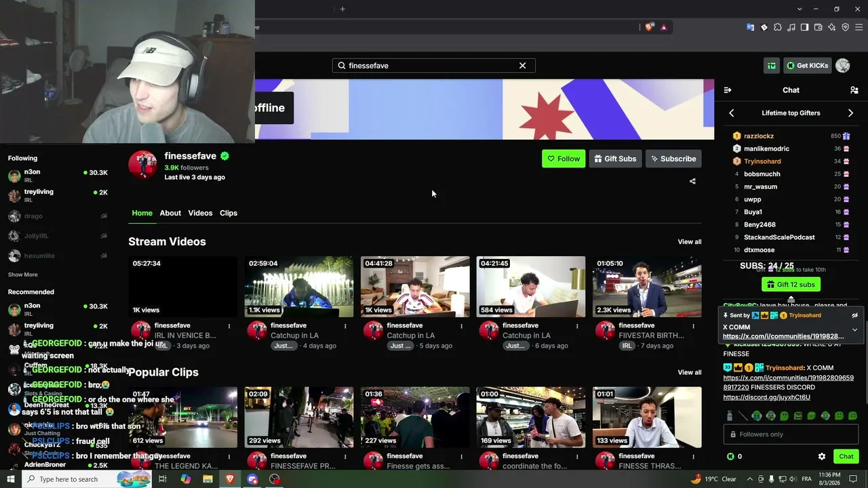Play the 01:00 popular clip

(x=531, y=418)
